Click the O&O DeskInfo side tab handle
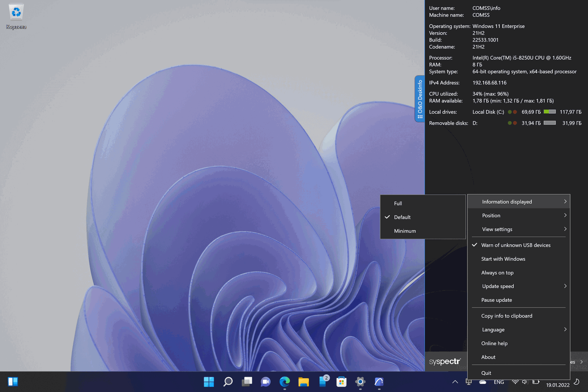Viewport: 588px width, 392px height. click(420, 99)
